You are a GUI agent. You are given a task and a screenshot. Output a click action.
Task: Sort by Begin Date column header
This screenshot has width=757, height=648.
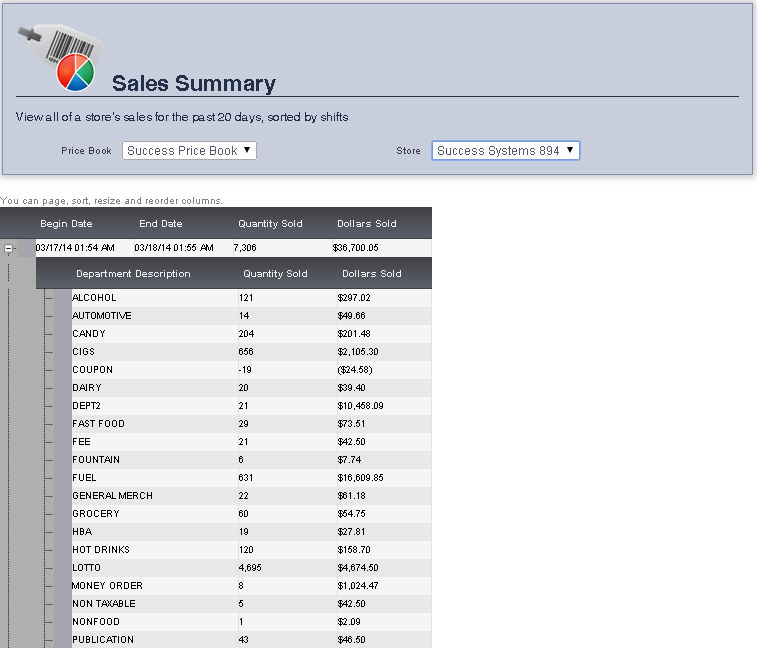[66, 224]
